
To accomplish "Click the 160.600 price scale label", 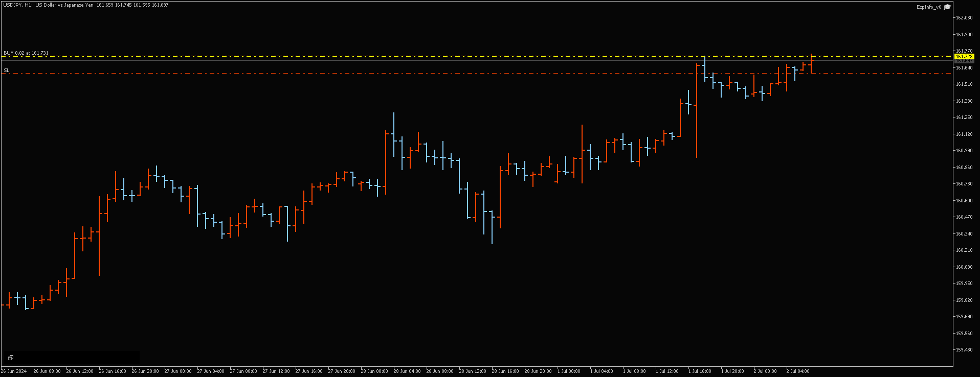I will click(964, 201).
